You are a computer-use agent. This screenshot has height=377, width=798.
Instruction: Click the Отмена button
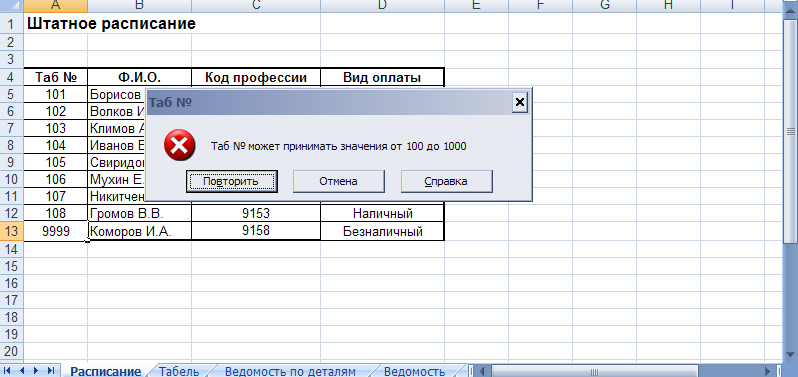(338, 181)
